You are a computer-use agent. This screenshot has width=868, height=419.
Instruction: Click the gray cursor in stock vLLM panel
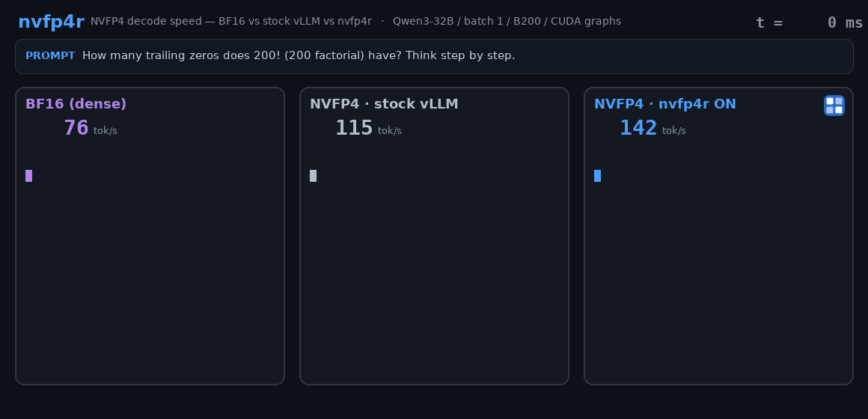pos(314,176)
